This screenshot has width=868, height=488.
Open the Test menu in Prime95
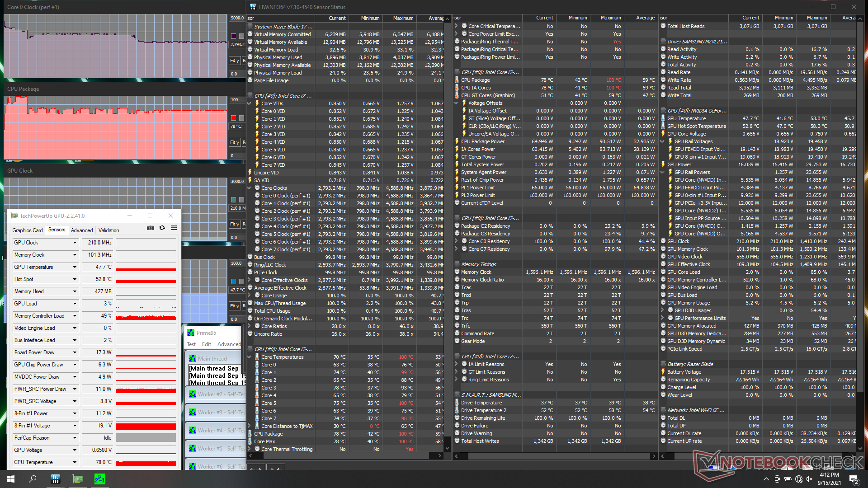[191, 344]
